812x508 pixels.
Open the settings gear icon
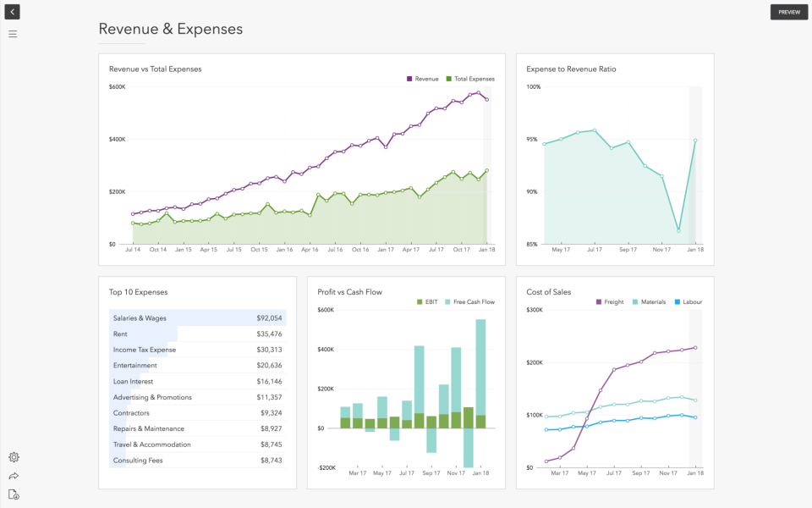click(13, 457)
